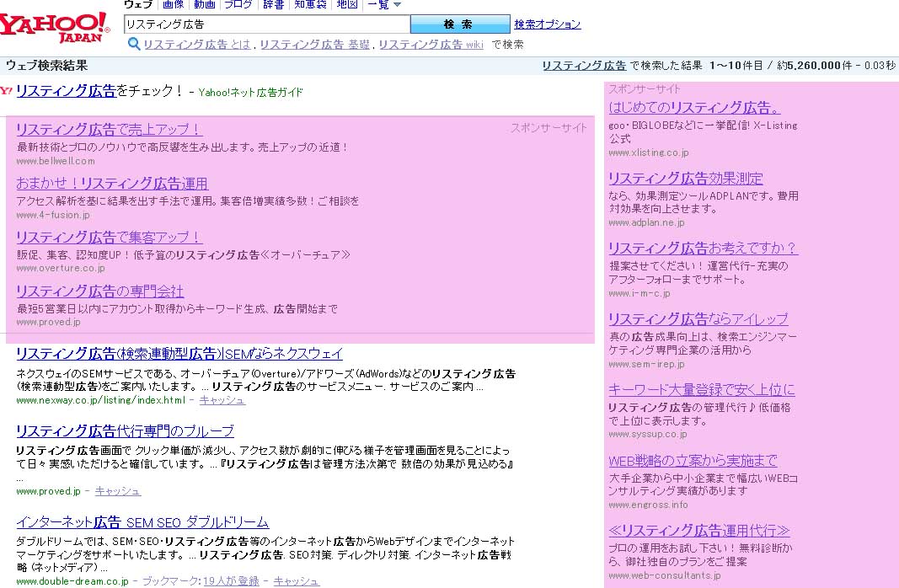Click the Yahoo!ネット広告ガイド text
This screenshot has width=899, height=588.
click(250, 92)
